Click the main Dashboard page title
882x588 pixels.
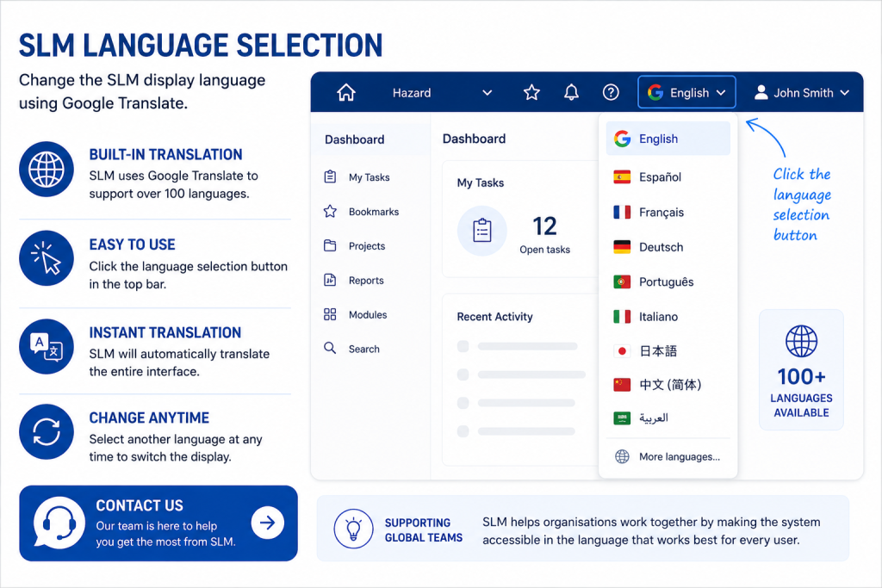475,139
